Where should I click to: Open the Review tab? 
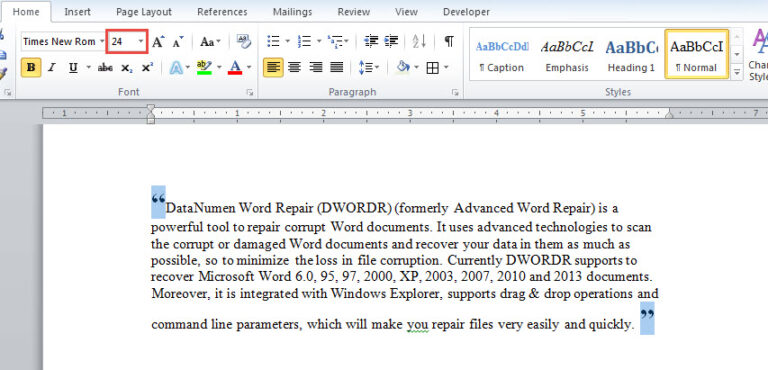click(353, 12)
